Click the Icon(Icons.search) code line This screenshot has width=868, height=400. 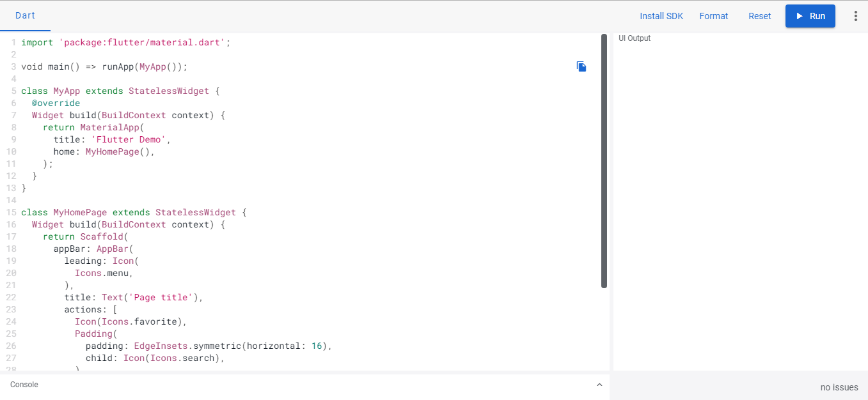(x=155, y=358)
